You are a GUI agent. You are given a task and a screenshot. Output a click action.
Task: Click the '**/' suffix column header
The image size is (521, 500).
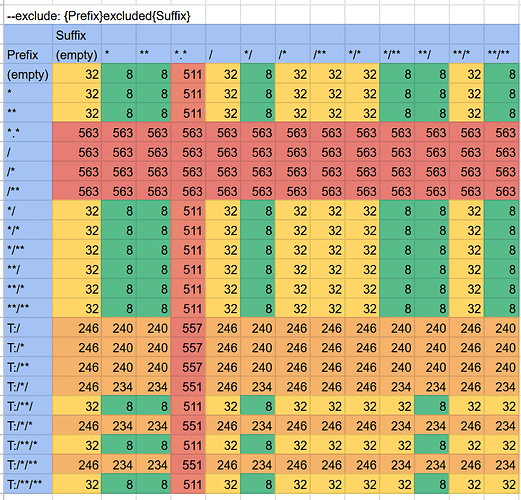click(432, 54)
